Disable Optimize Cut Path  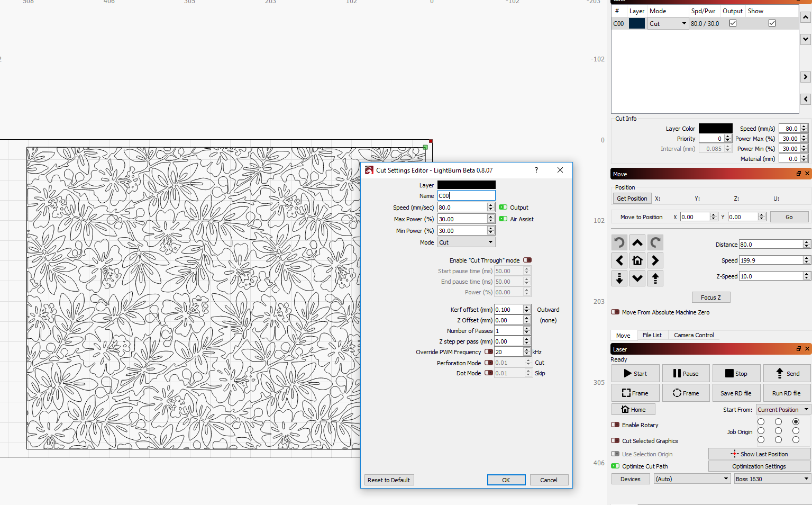click(615, 466)
